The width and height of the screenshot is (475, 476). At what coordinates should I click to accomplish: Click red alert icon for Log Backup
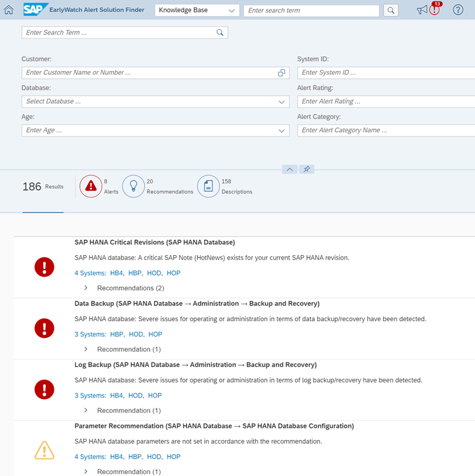pos(44,389)
